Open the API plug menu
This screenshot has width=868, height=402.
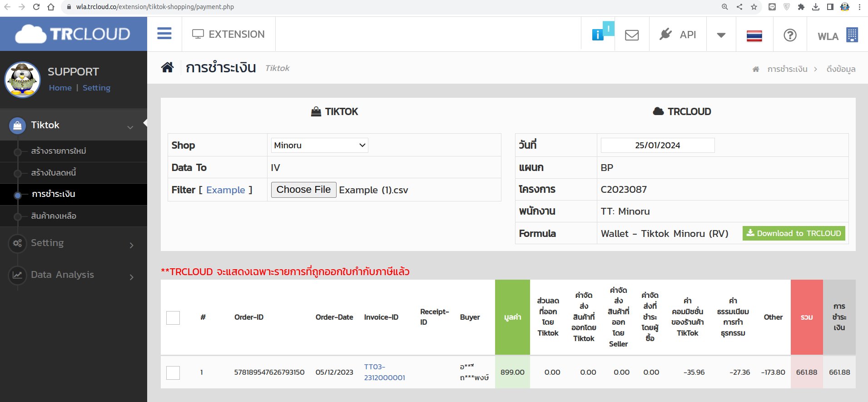(x=678, y=35)
